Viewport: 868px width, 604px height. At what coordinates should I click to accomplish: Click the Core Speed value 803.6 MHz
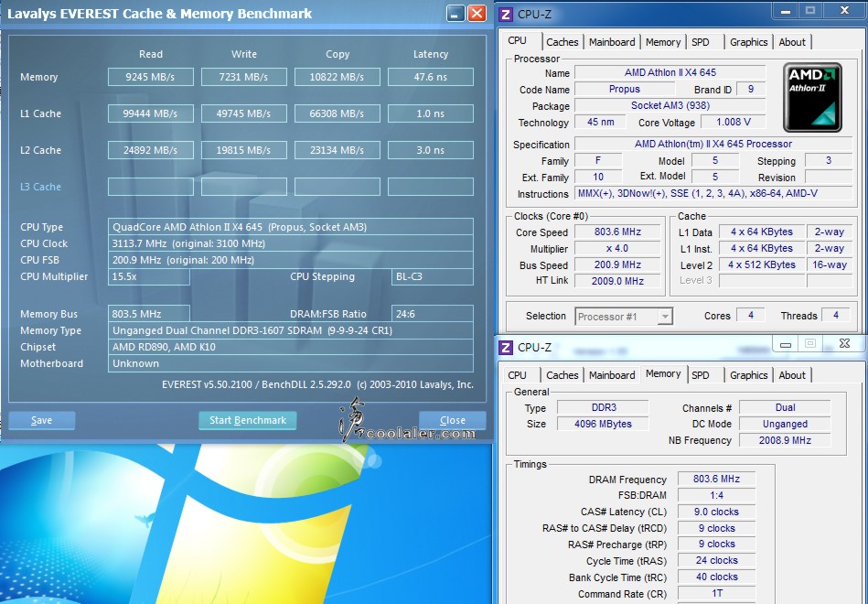617,232
